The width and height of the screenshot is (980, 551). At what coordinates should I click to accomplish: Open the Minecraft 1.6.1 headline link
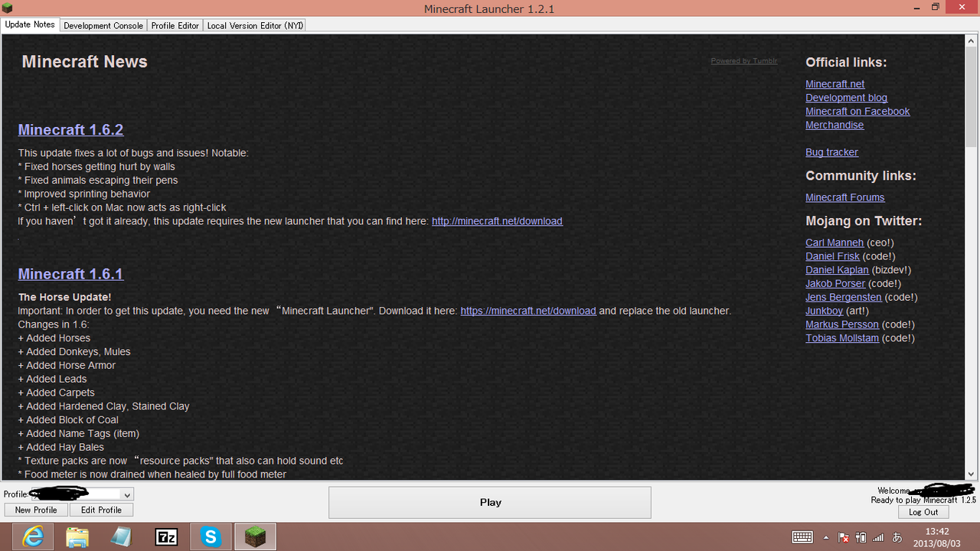(70, 274)
